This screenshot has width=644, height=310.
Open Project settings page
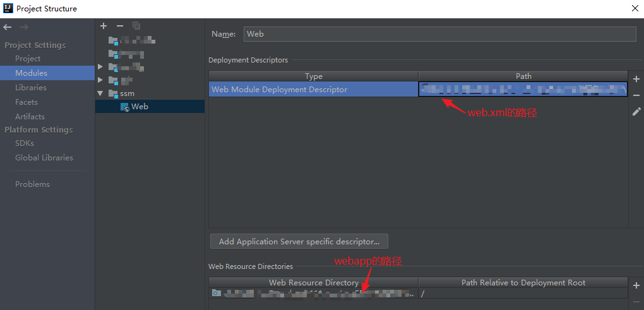pos(28,59)
